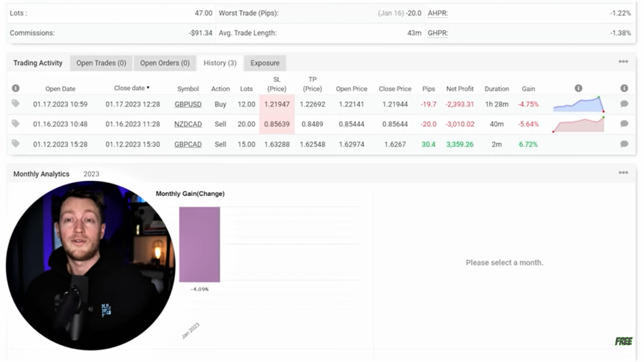Image resolution: width=644 pixels, height=362 pixels.
Task: Sort history by the Close date column
Action: 131,89
